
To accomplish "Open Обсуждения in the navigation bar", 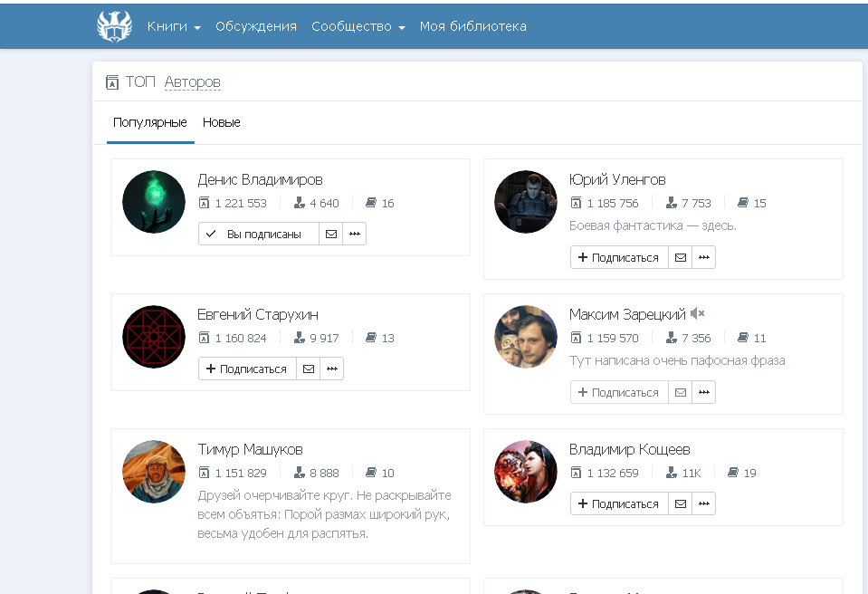I will pos(256,26).
